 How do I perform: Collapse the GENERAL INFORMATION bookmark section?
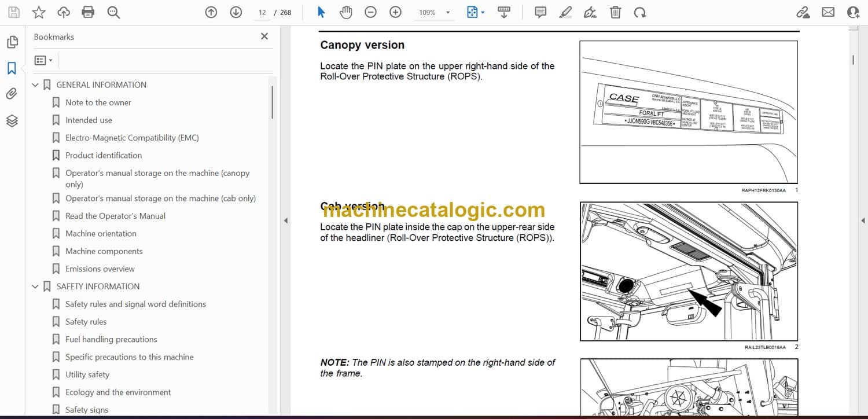[x=35, y=85]
